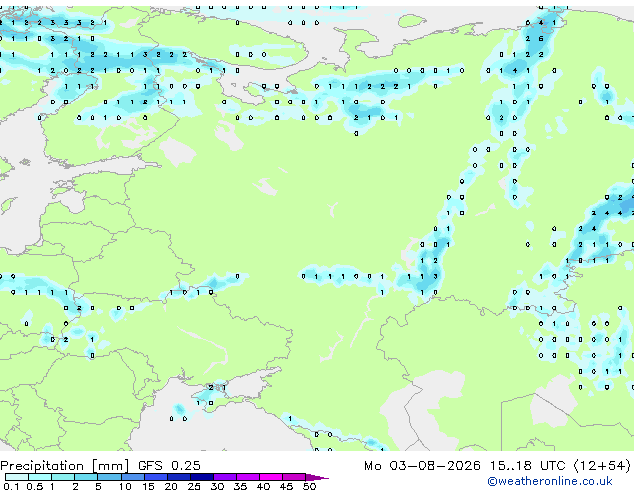Click the '25' legend scale value
The width and height of the screenshot is (634, 490).
(194, 486)
